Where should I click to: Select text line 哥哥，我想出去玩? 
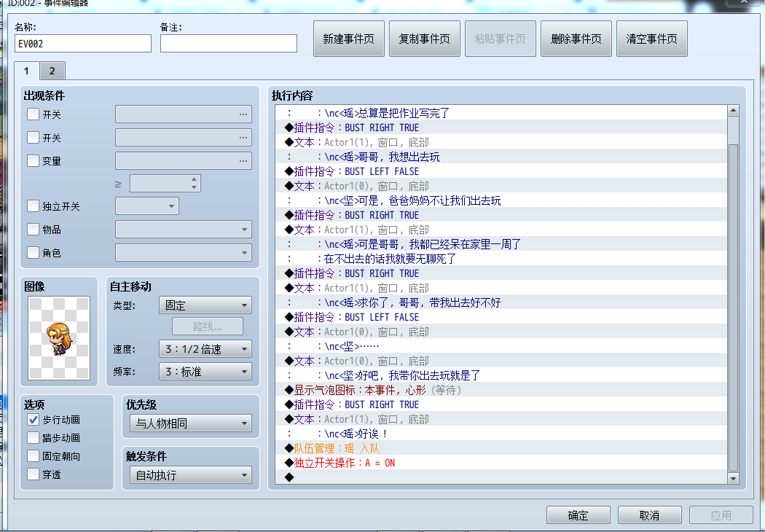click(x=501, y=157)
